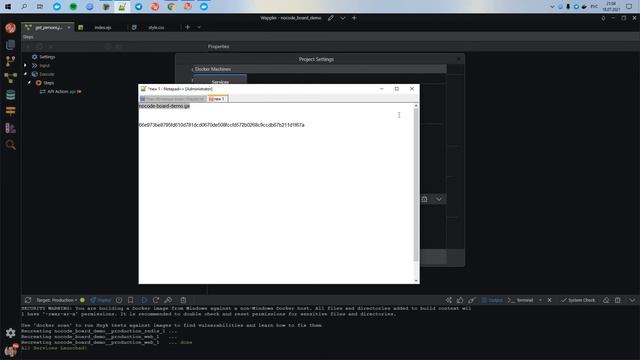This screenshot has width=640, height=360.
Task: Click the Notepad++ scrollbar down arrow
Action: [416, 280]
